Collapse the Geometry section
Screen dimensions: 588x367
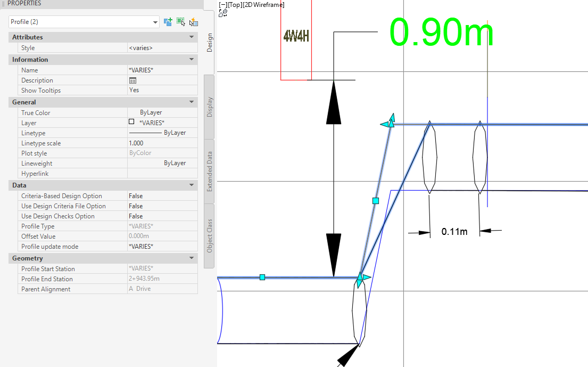pos(191,258)
